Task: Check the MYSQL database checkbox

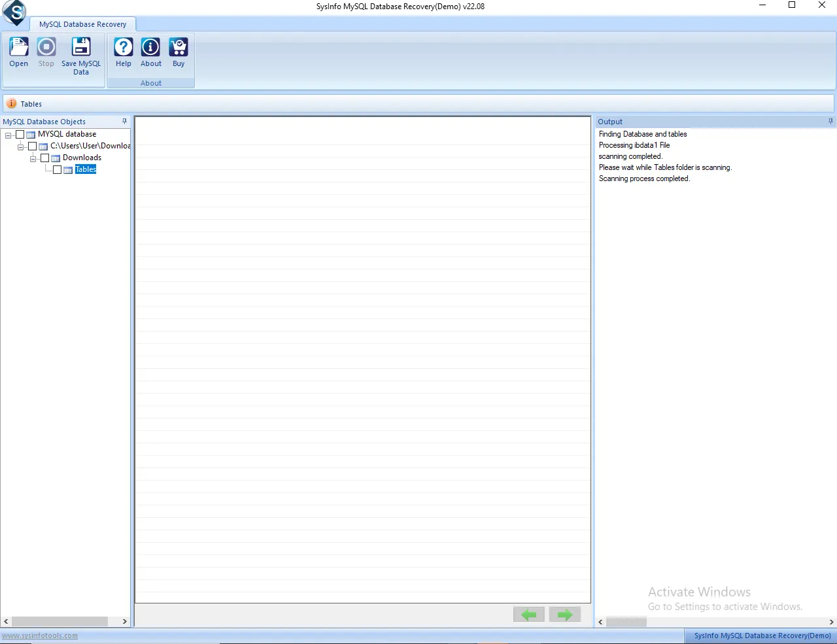Action: pyautogui.click(x=20, y=135)
